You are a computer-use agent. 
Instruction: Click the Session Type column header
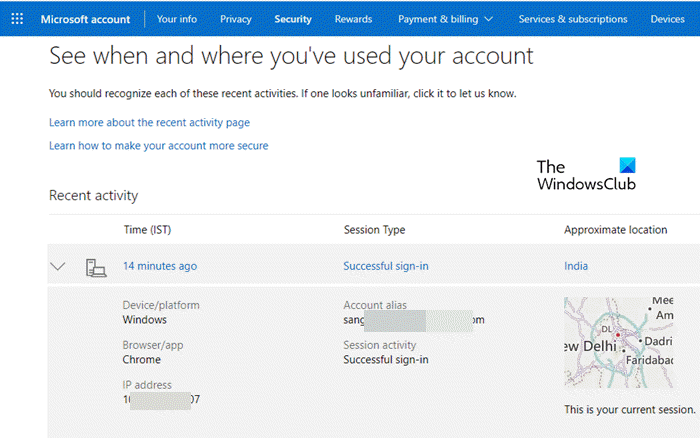click(x=374, y=230)
